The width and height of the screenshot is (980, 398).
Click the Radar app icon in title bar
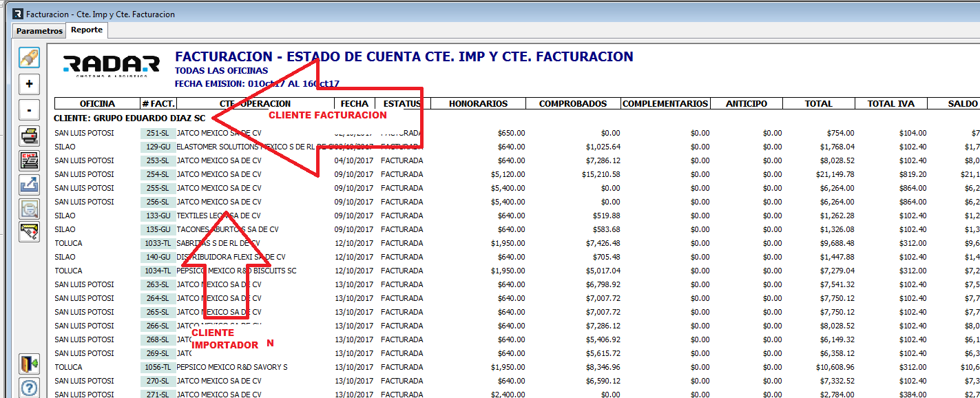point(17,14)
